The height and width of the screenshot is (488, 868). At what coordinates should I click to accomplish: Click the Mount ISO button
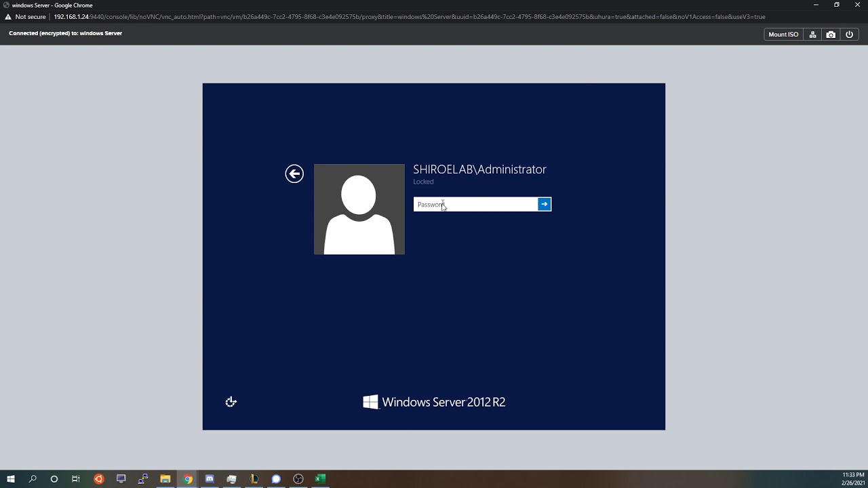click(x=783, y=35)
